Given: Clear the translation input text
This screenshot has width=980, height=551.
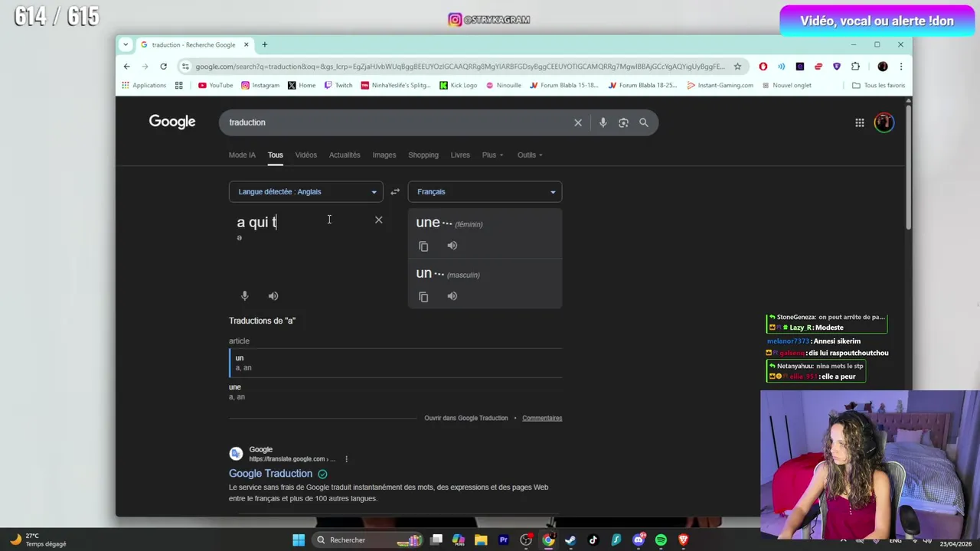Looking at the screenshot, I should pos(378,220).
